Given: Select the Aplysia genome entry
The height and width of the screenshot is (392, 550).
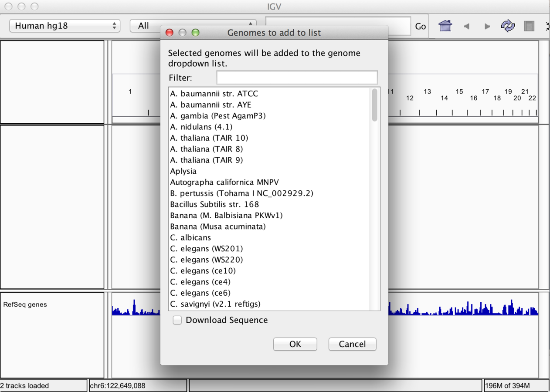Looking at the screenshot, I should pyautogui.click(x=270, y=171).
